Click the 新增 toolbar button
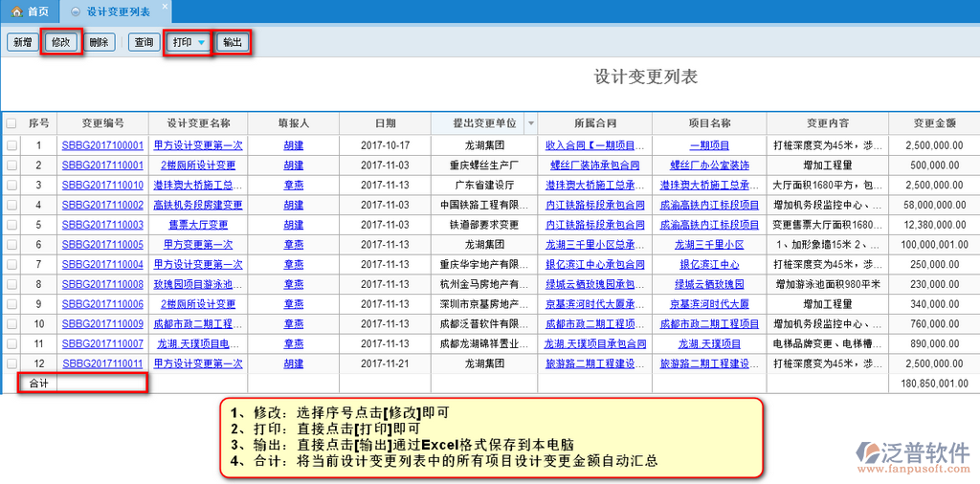 pyautogui.click(x=21, y=42)
